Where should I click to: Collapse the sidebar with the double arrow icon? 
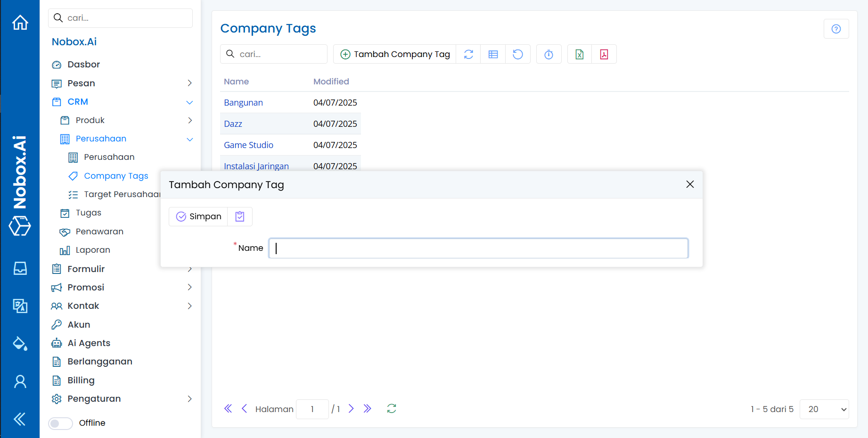click(x=20, y=419)
